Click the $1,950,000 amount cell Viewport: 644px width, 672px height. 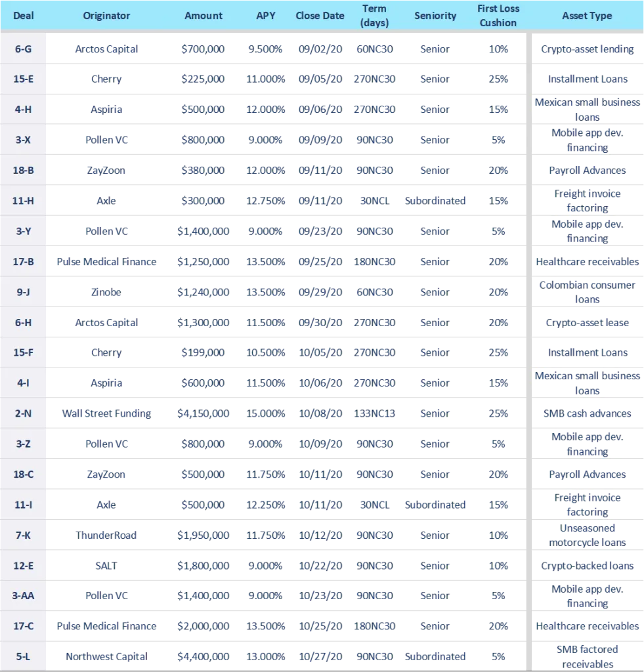click(x=204, y=535)
